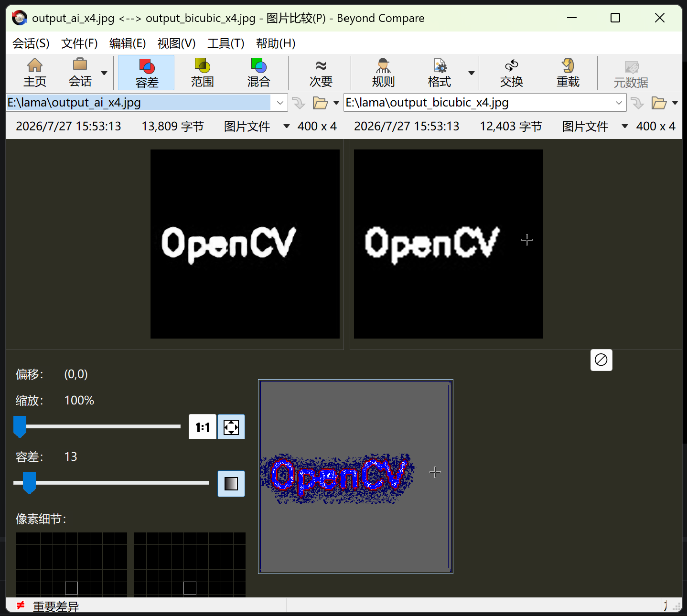This screenshot has width=687, height=616.
Task: Click the tolerance value 13
Action: 71,457
